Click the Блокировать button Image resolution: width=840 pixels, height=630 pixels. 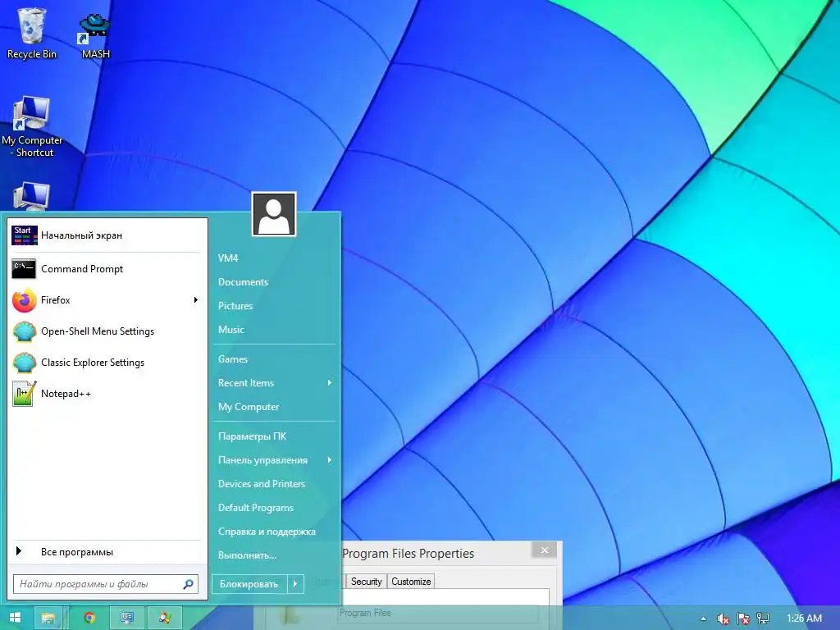(x=249, y=584)
